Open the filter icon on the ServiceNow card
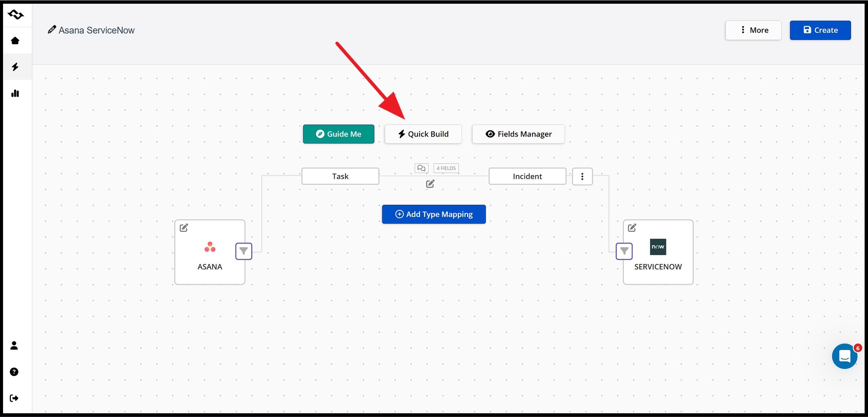Screen dimensions: 868x417 (624, 251)
